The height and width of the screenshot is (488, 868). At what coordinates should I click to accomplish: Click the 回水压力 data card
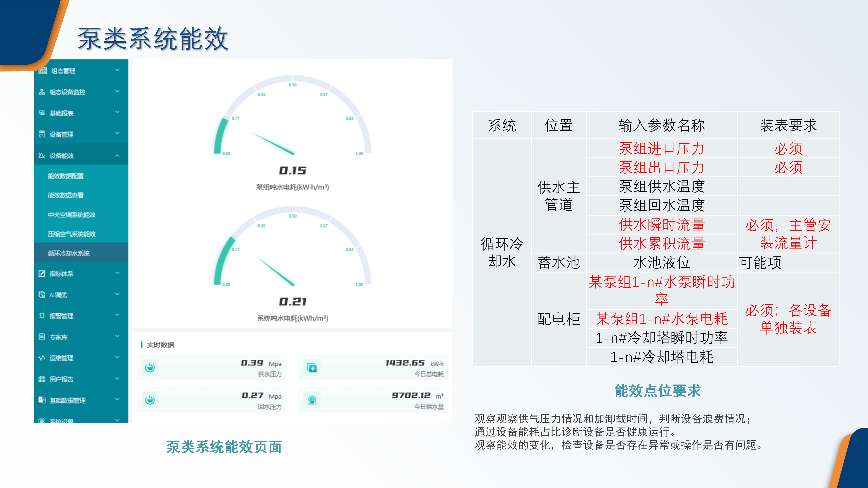pos(212,400)
